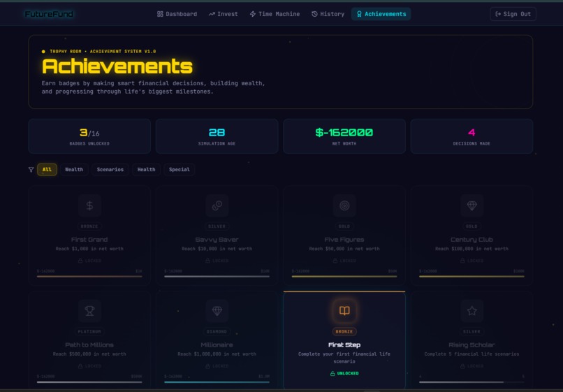Select the All filter chip
The width and height of the screenshot is (563, 392).
click(47, 170)
